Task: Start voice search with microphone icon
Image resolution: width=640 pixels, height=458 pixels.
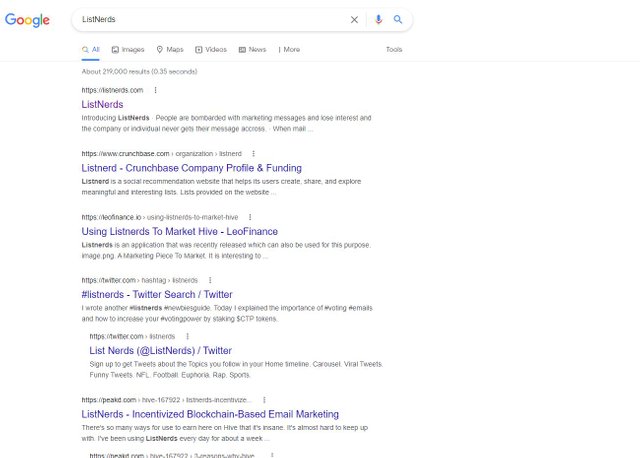Action: tap(378, 19)
